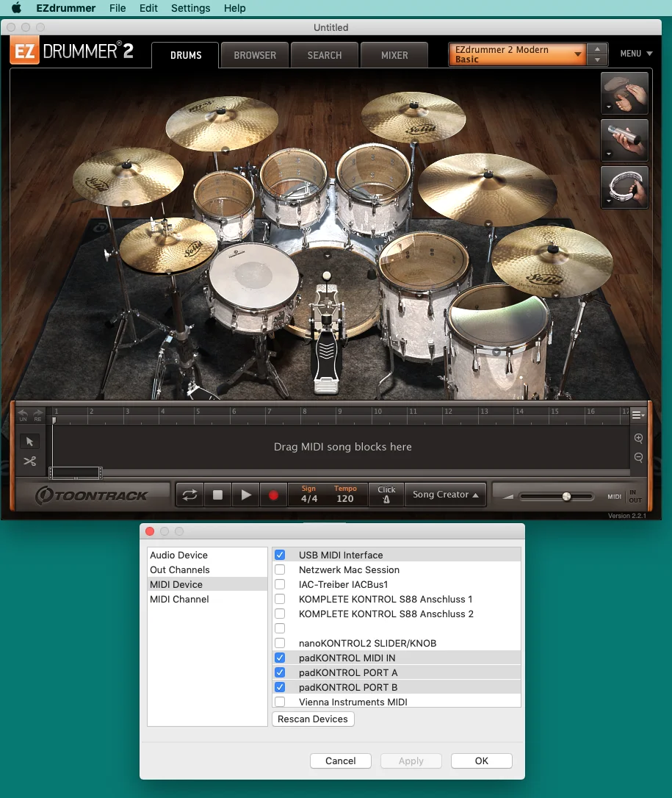
Task: Uncheck padKONTROL MIDI IN
Action: (x=280, y=658)
